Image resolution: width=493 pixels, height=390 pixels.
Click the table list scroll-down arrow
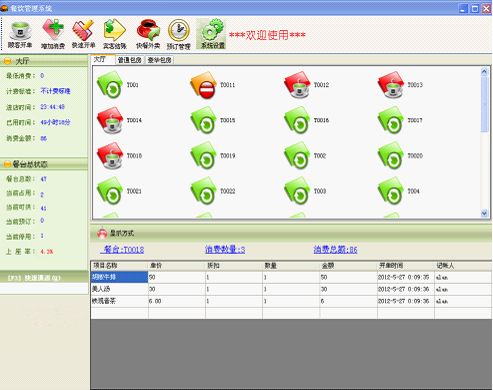point(484,213)
